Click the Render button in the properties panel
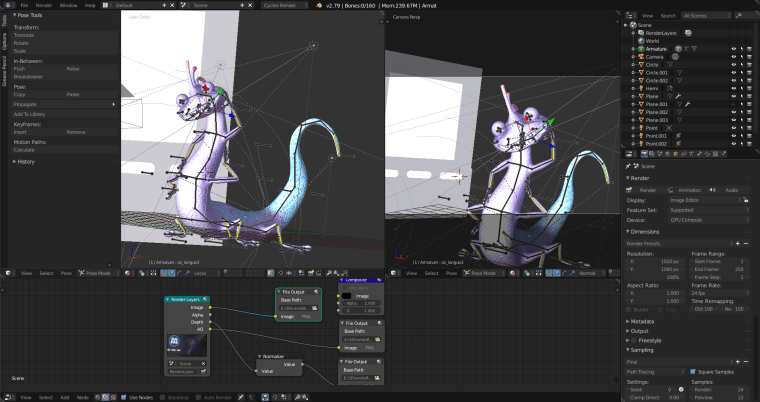Viewport: 760px width, 402px height. 648,189
